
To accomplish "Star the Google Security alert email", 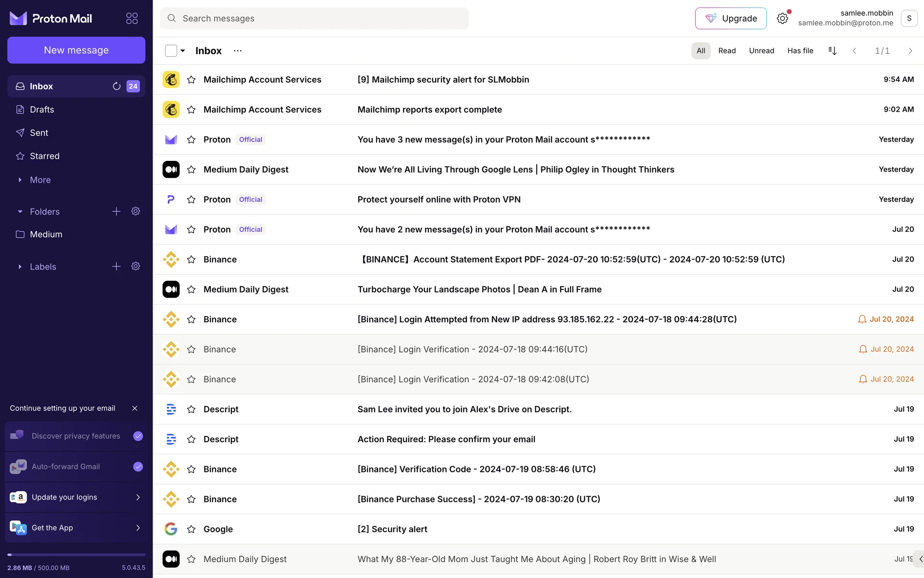I will [x=191, y=529].
